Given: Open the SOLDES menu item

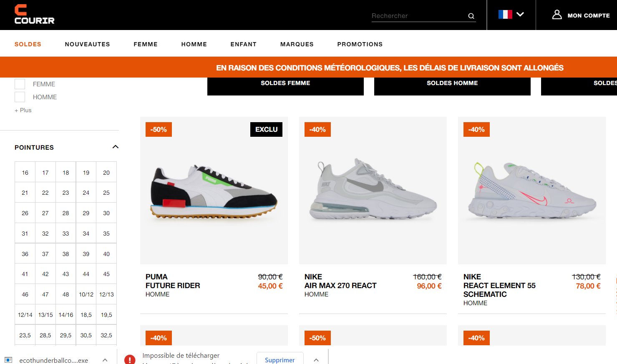Looking at the screenshot, I should tap(28, 44).
